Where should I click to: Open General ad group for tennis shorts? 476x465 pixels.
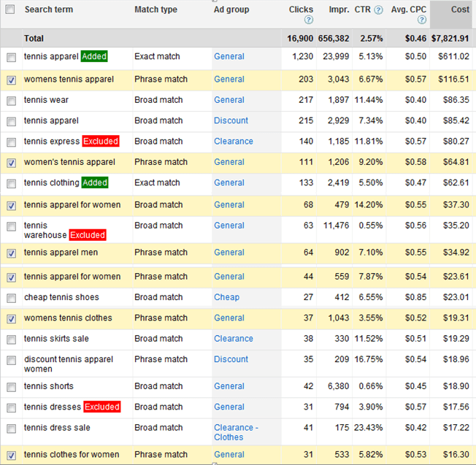point(229,386)
